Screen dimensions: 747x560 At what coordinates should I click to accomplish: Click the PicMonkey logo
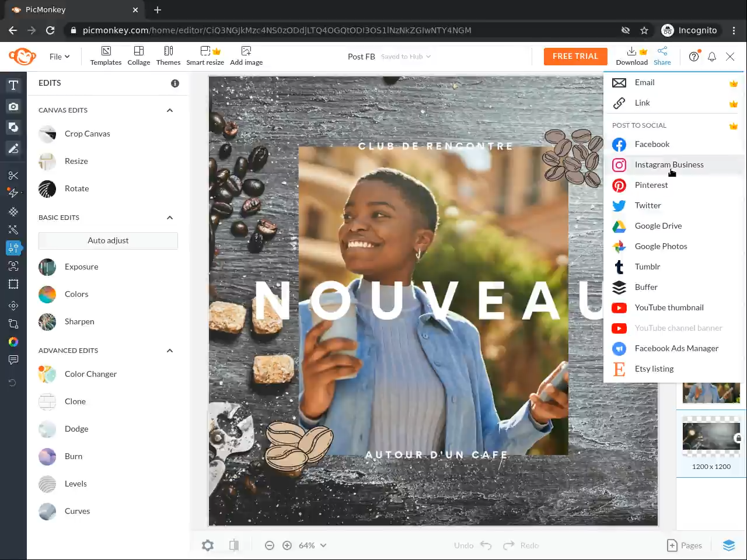pyautogui.click(x=23, y=57)
